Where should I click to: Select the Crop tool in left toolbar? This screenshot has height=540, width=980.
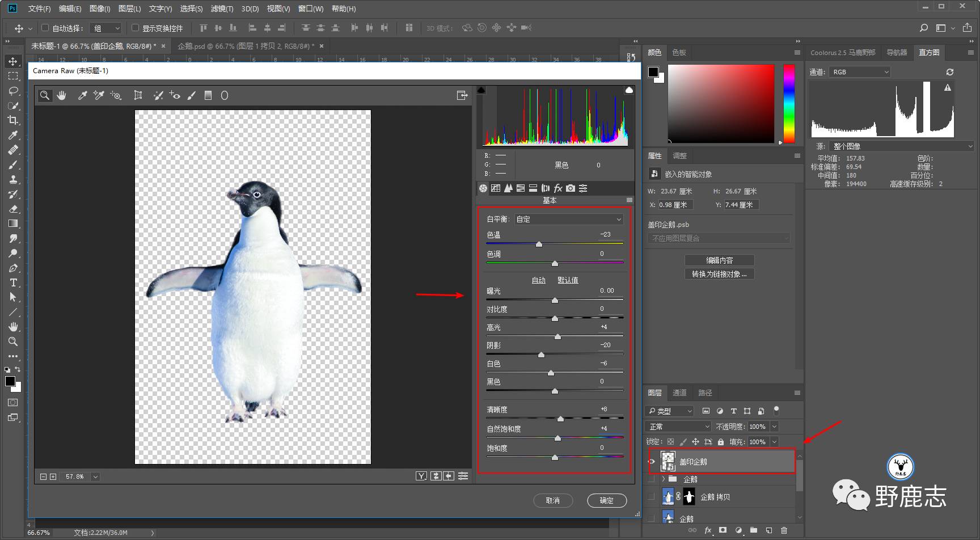click(x=12, y=120)
